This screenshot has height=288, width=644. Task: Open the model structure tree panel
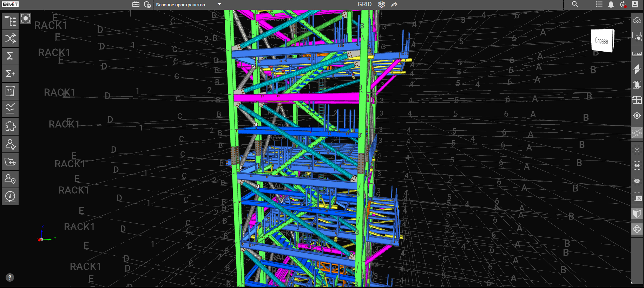coord(10,21)
